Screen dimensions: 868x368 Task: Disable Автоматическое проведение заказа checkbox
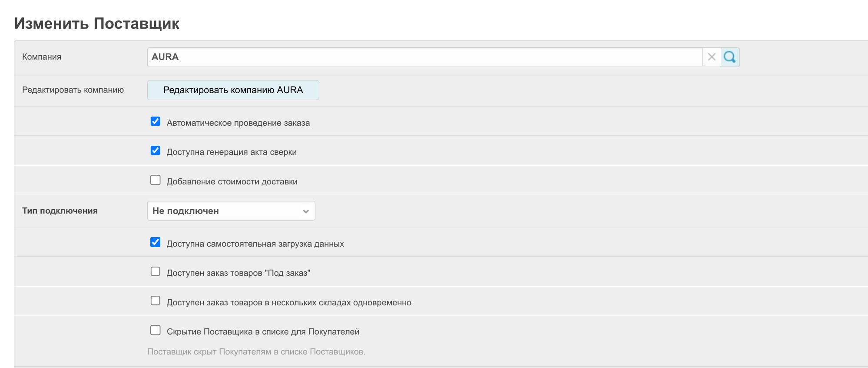tap(155, 121)
